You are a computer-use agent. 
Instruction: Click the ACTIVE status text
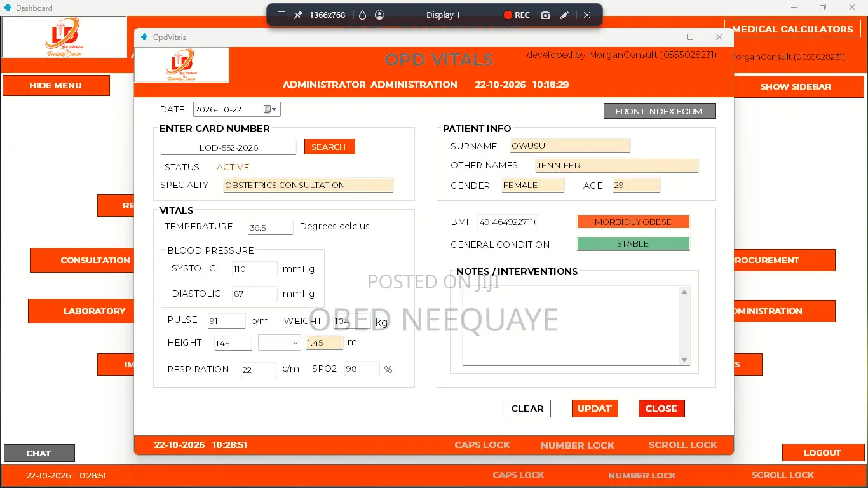click(233, 167)
